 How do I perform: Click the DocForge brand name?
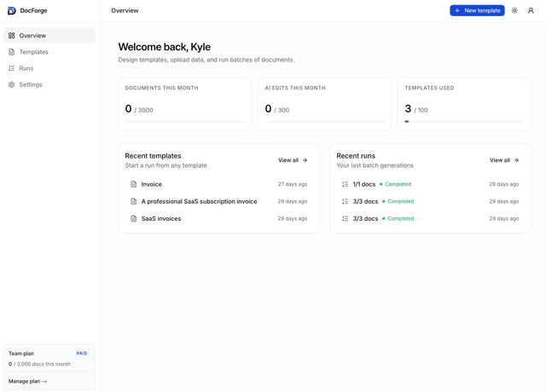(33, 10)
